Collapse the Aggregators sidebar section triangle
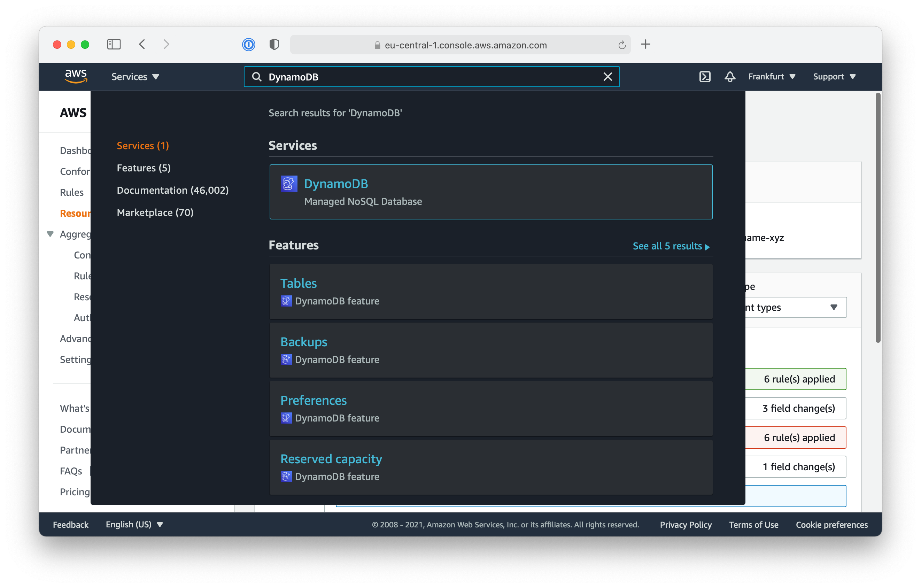 point(50,234)
